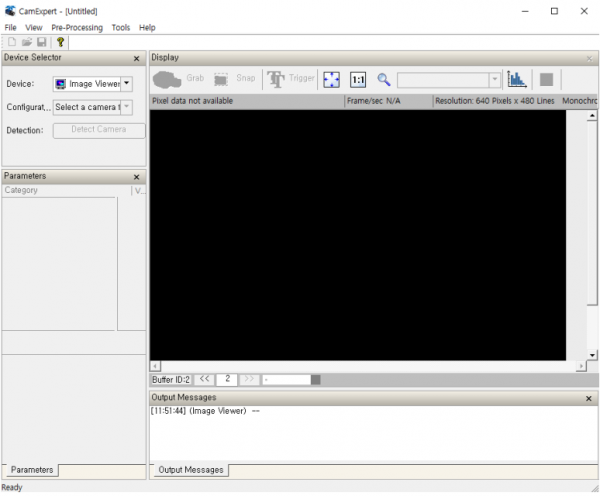Click the buffer position slider track

tap(287, 380)
